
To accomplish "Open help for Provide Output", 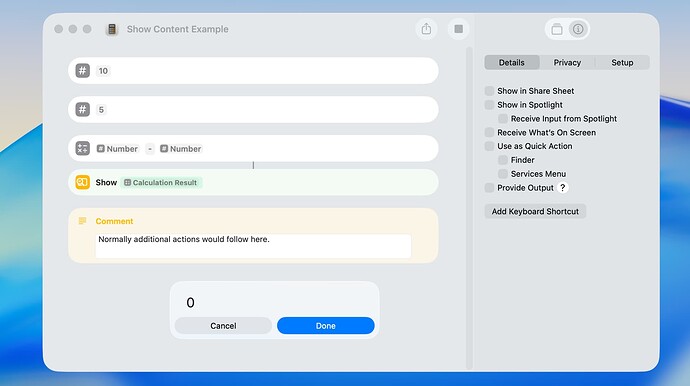I will click(562, 187).
